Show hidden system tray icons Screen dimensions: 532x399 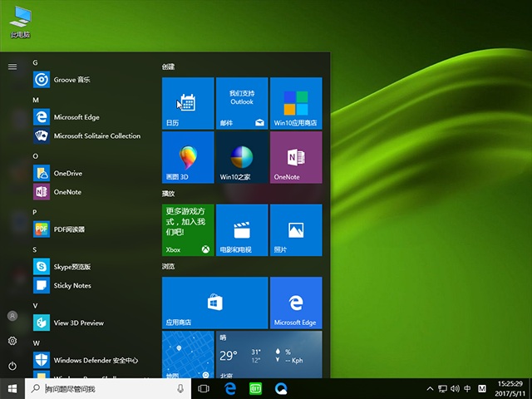[x=430, y=388]
